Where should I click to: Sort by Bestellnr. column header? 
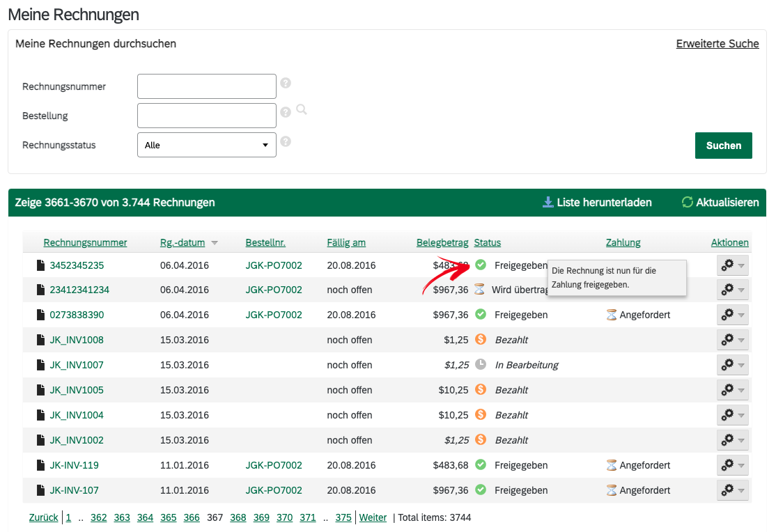point(265,242)
